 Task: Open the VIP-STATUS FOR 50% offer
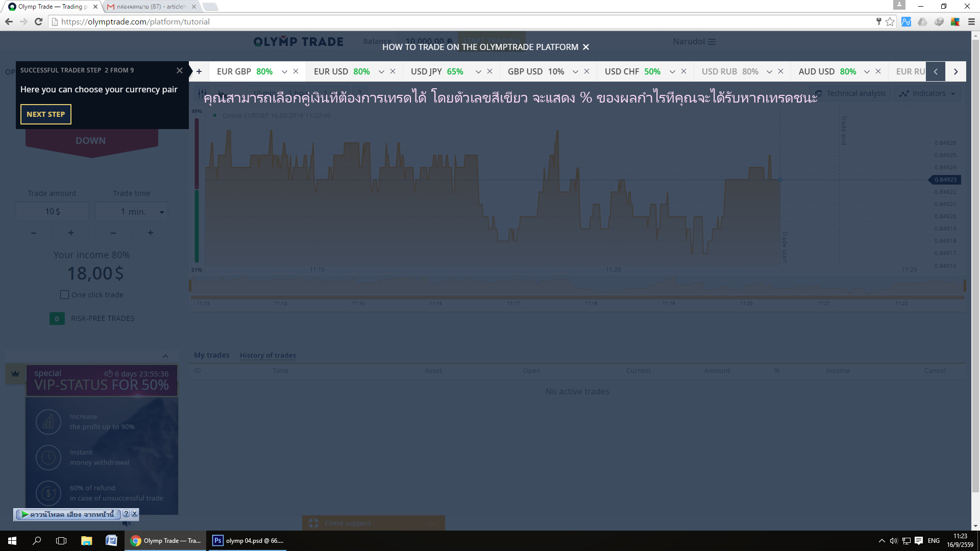click(102, 380)
